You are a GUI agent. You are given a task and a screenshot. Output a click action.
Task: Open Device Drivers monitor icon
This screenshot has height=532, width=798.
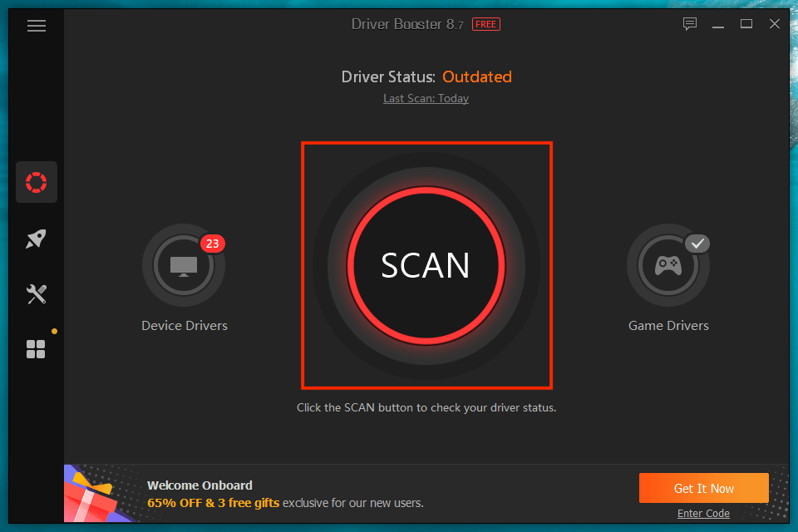184,265
